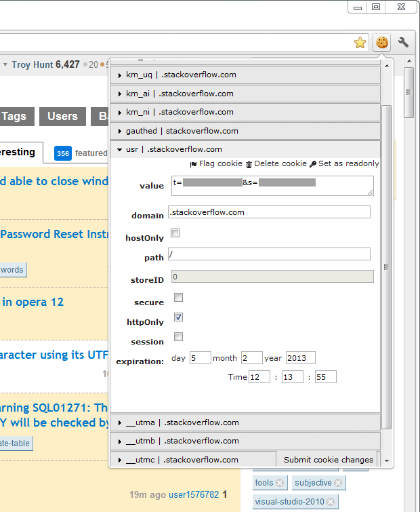This screenshot has width=420, height=512.
Task: Collapse the usr cookie entry
Action: 245,149
